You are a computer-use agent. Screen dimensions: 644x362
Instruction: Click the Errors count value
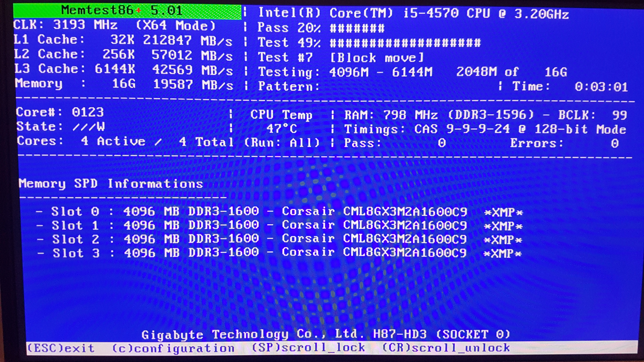pos(615,143)
